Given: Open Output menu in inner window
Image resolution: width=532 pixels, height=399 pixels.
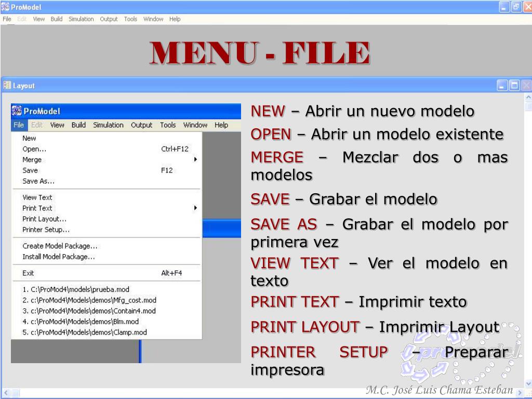Looking at the screenshot, I should coord(141,125).
